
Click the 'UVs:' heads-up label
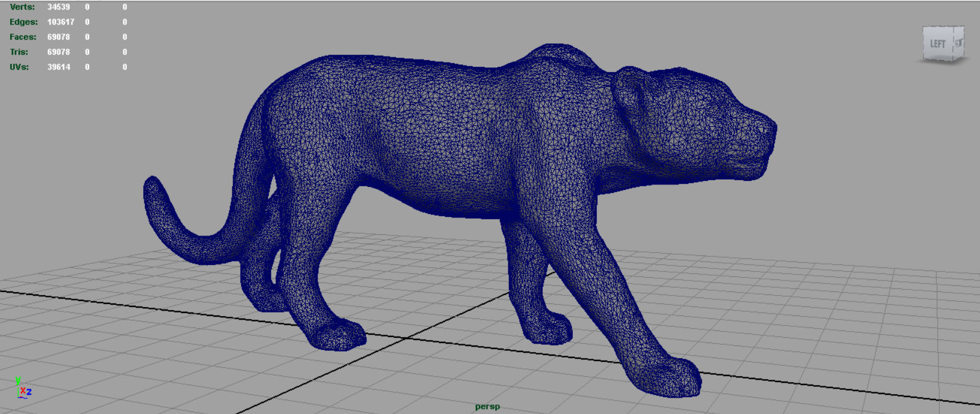click(19, 67)
